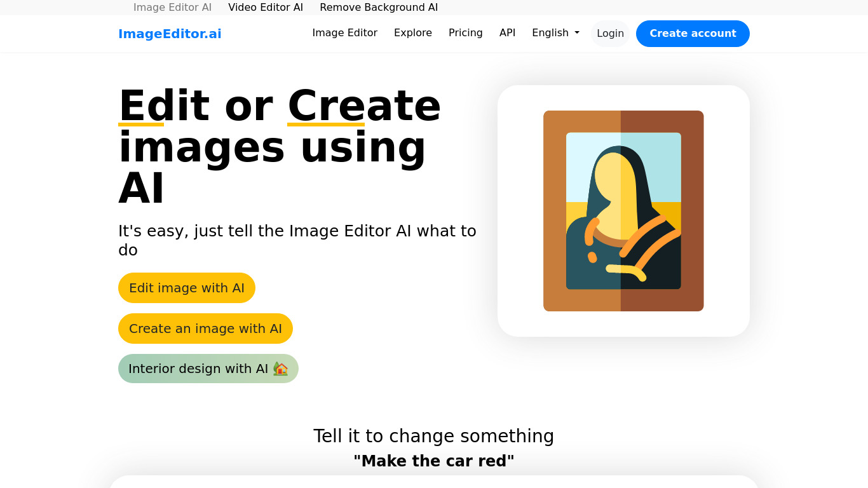
Task: Click the text "Tell it to change something"
Action: 434,436
